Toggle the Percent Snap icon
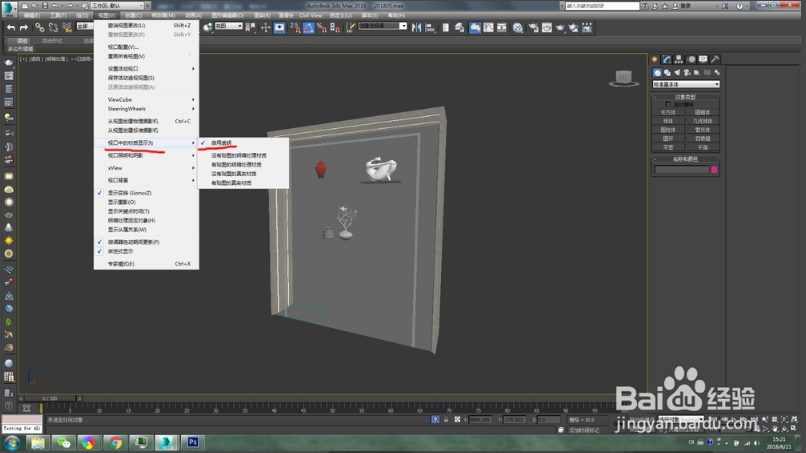The width and height of the screenshot is (806, 453). tap(322, 27)
